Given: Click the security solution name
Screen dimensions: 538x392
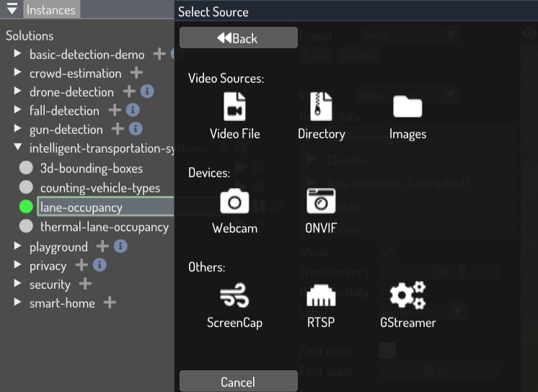Looking at the screenshot, I should [x=50, y=285].
